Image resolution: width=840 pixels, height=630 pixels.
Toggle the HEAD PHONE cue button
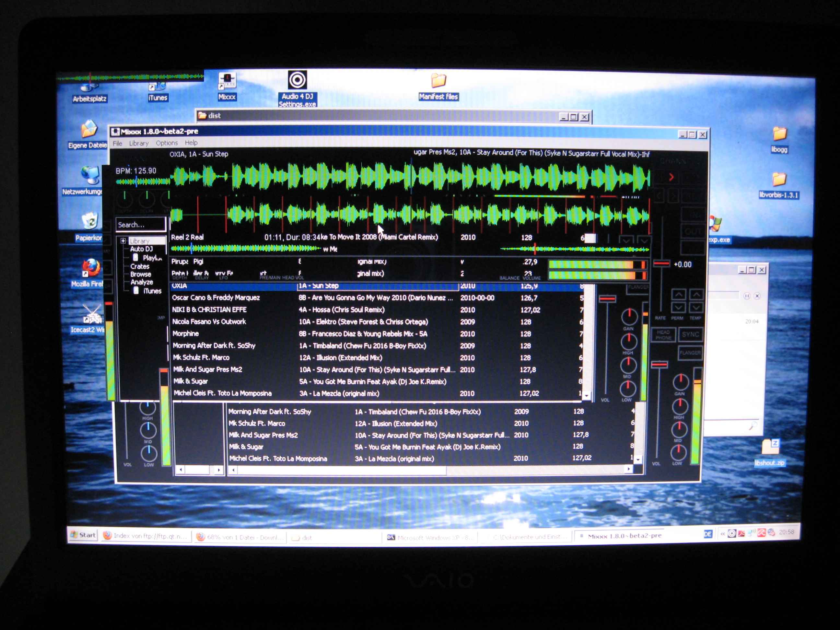(663, 335)
